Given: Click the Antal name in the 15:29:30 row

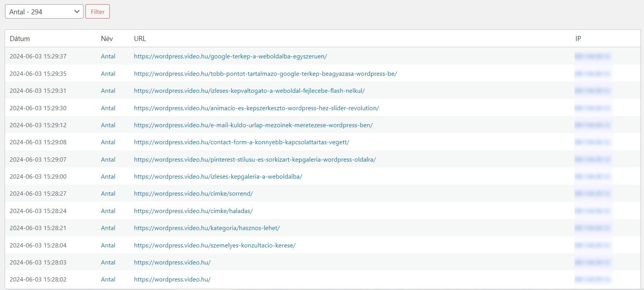Looking at the screenshot, I should click(108, 108).
